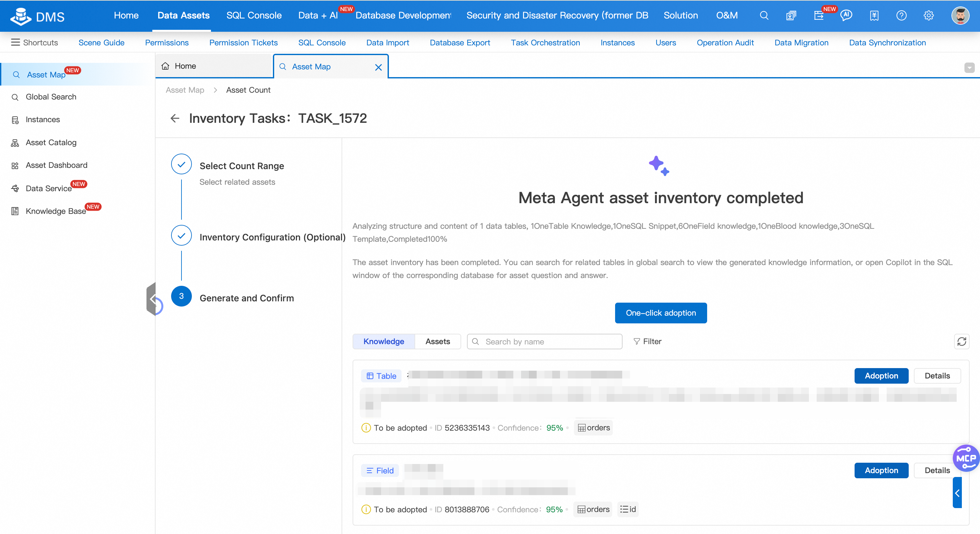Switch to the Assets toggle view
Viewport: 980px width, 534px height.
click(x=437, y=341)
